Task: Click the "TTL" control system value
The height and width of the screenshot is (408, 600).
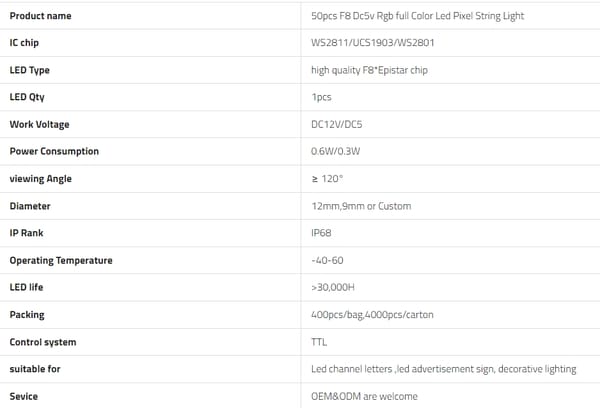Action: pos(320,342)
